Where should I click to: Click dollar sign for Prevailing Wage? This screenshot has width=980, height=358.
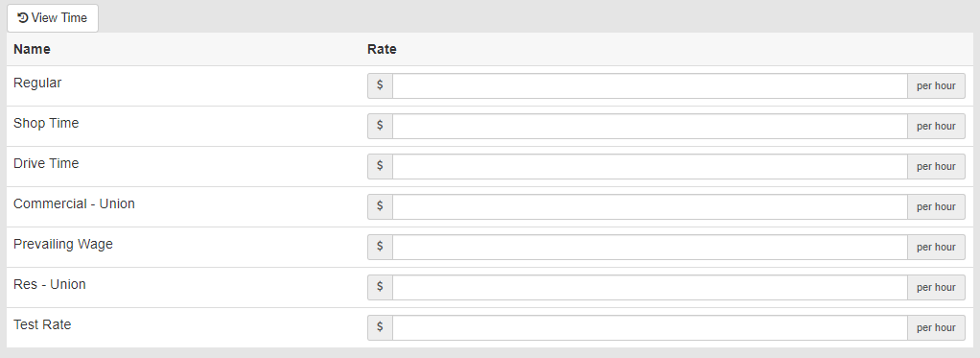click(380, 247)
